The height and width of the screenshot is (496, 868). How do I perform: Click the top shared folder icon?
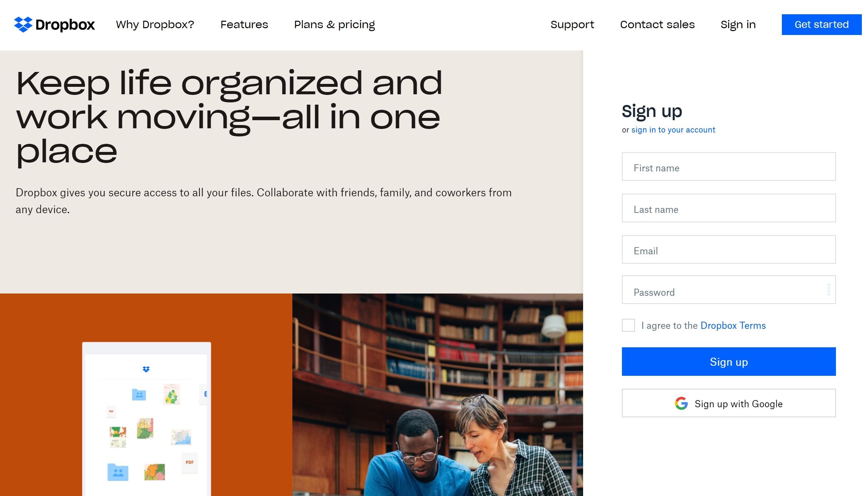point(139,395)
